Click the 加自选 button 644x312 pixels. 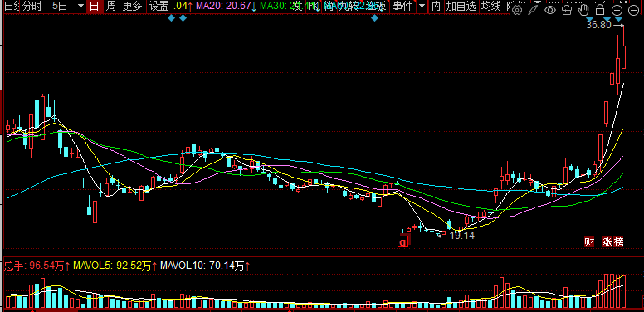pos(461,6)
